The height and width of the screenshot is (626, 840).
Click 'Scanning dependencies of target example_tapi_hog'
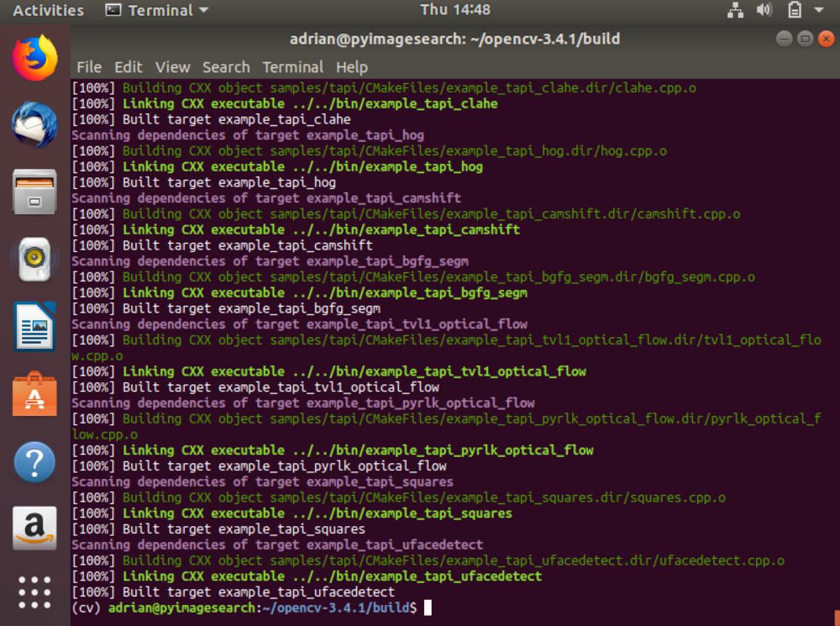248,135
